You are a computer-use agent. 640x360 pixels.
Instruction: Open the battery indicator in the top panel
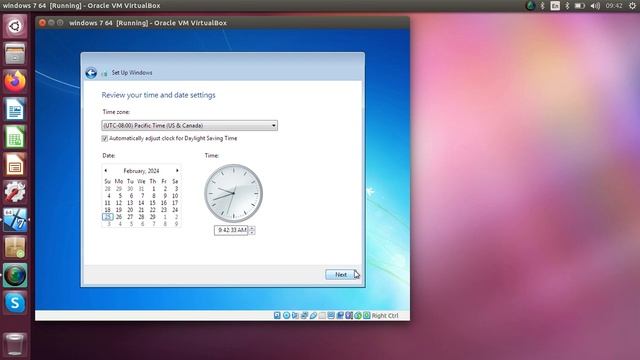pos(580,6)
